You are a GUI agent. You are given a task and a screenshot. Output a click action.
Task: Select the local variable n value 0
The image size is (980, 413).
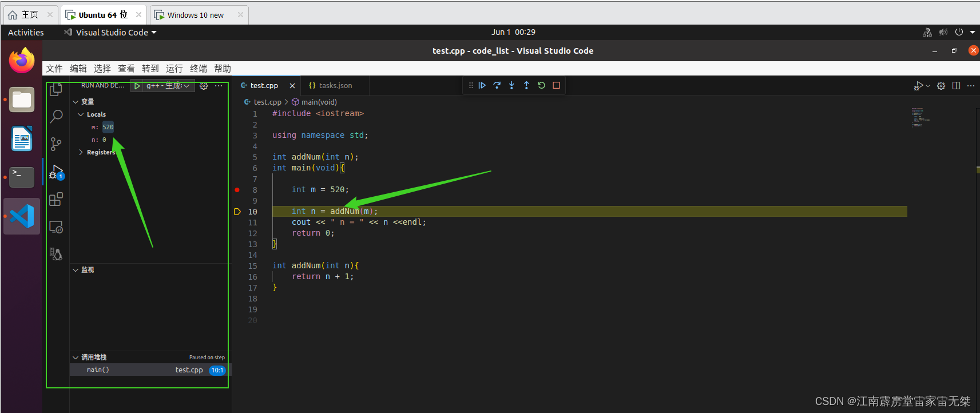click(104, 140)
